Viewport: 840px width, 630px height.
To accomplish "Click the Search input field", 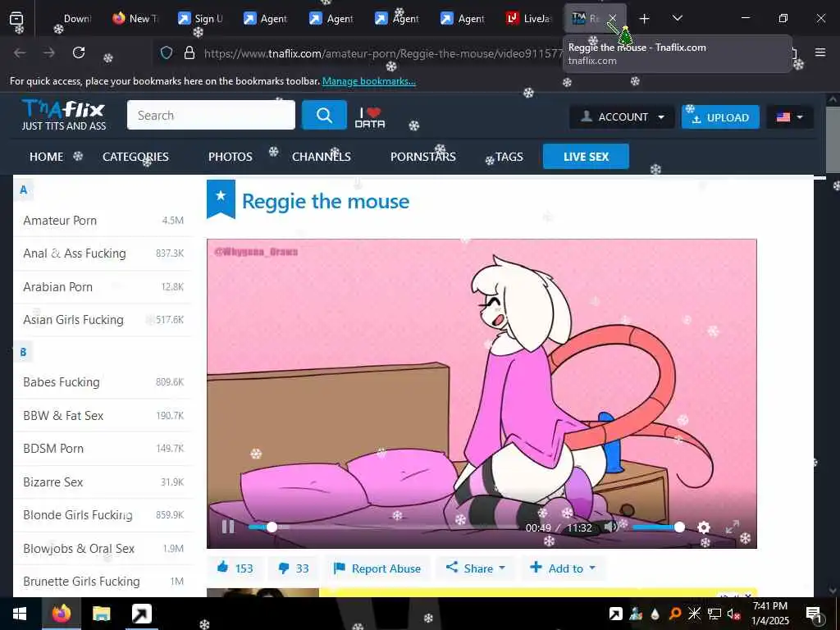I will [x=211, y=115].
